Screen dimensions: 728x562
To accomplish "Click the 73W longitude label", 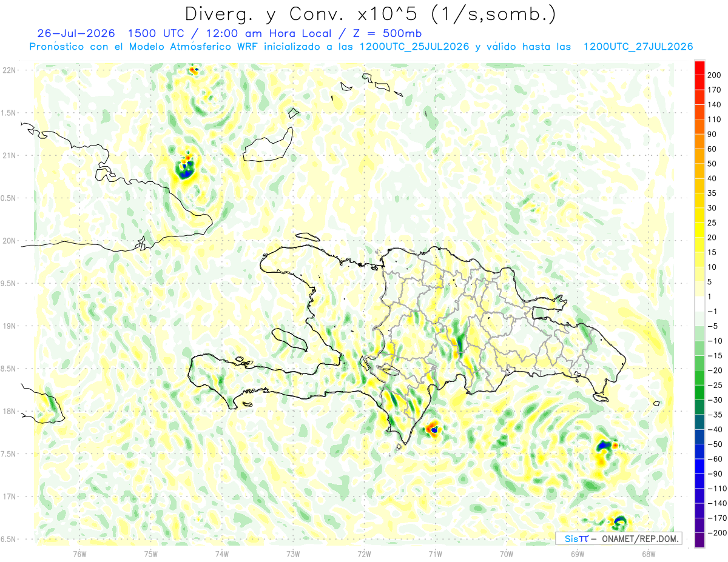I will coord(293,553).
